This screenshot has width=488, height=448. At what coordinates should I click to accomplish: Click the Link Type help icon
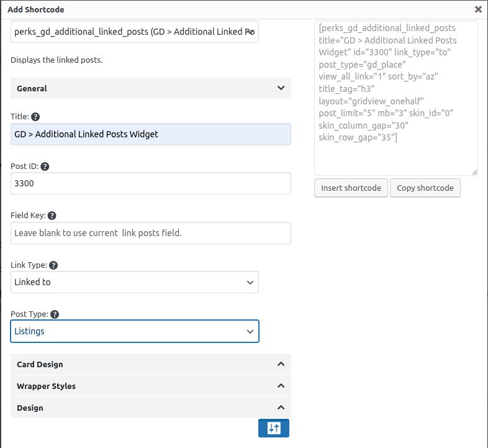(53, 265)
